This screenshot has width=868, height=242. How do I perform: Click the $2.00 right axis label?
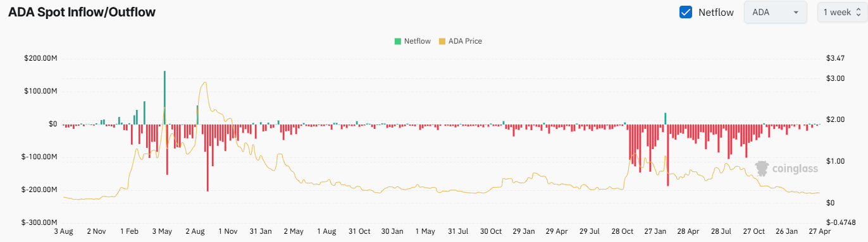[836, 120]
